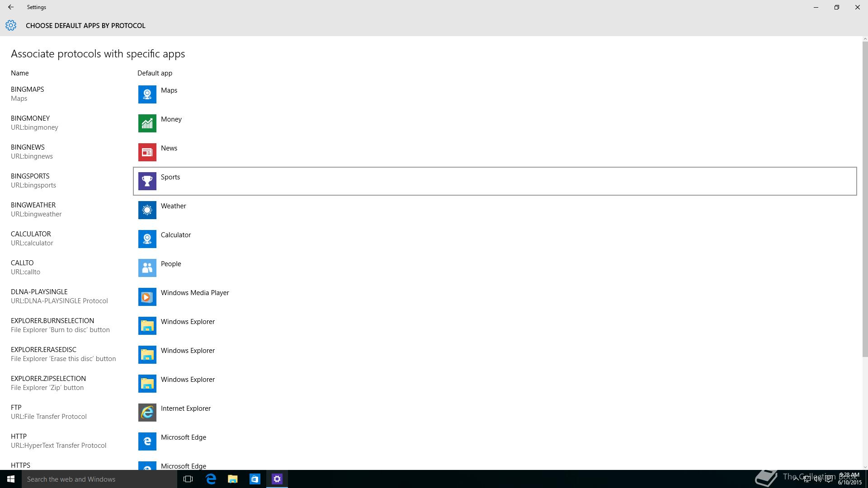The image size is (868, 488).
Task: Select the CALLTO protocol name
Action: point(22,263)
